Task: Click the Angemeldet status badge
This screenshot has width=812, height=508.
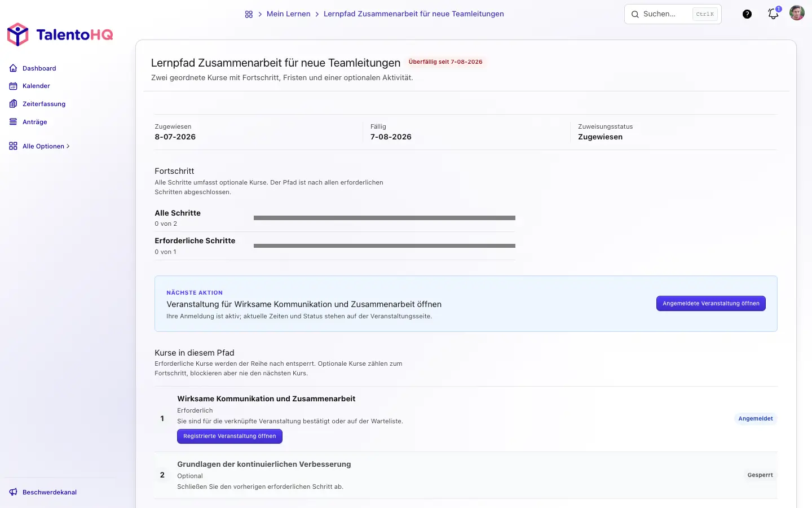Action: coord(756,419)
